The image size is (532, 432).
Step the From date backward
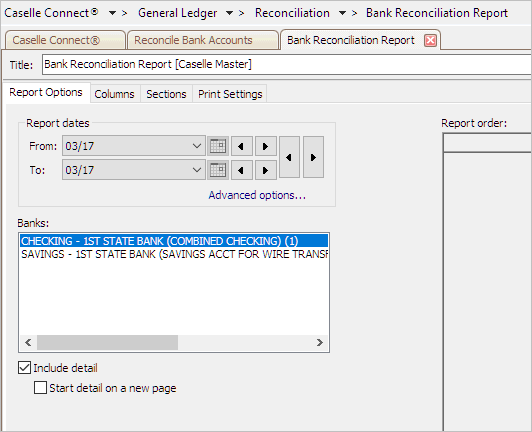tap(242, 146)
